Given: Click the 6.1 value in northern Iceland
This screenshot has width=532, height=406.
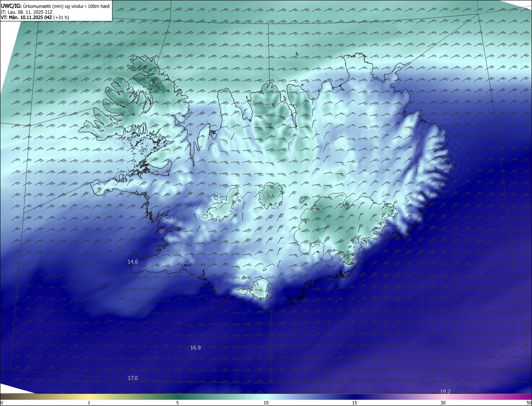Looking at the screenshot, I should [x=273, y=106].
